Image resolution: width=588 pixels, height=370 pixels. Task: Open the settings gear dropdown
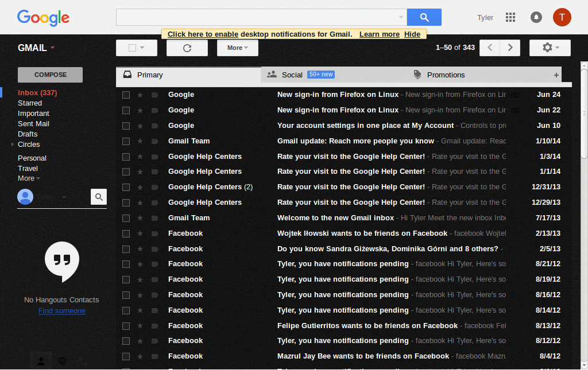[550, 48]
